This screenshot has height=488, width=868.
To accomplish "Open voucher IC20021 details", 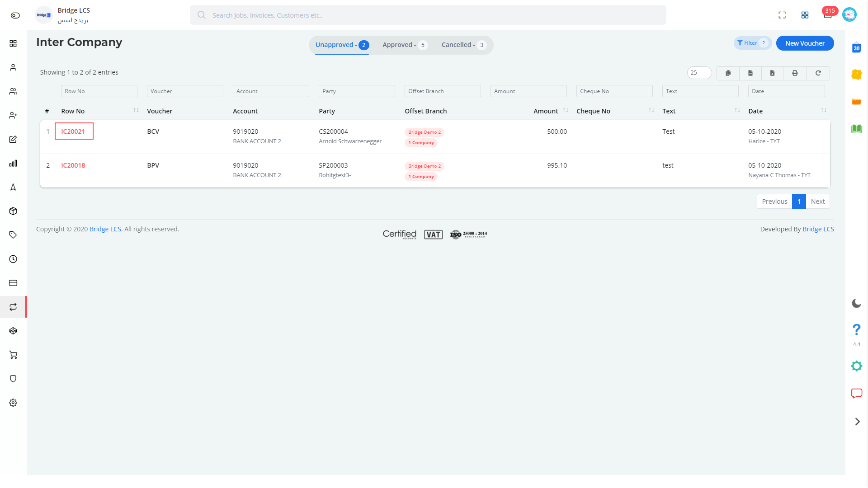I will pos(73,131).
